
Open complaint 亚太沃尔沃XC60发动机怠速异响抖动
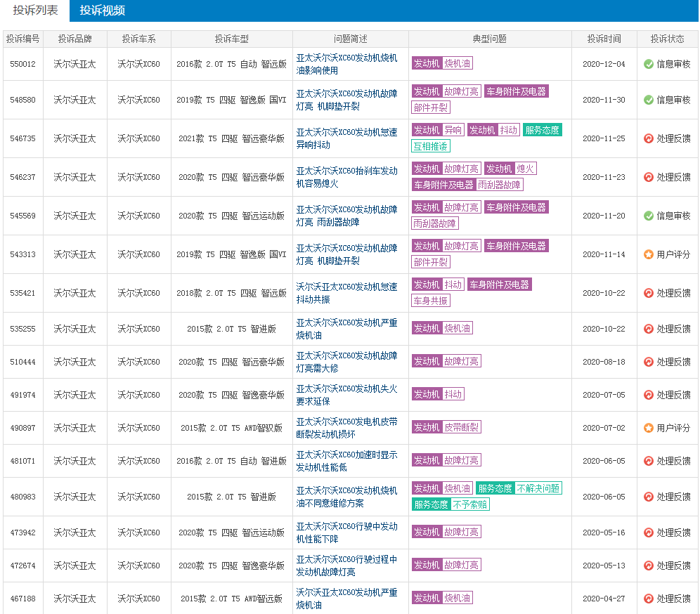click(347, 139)
